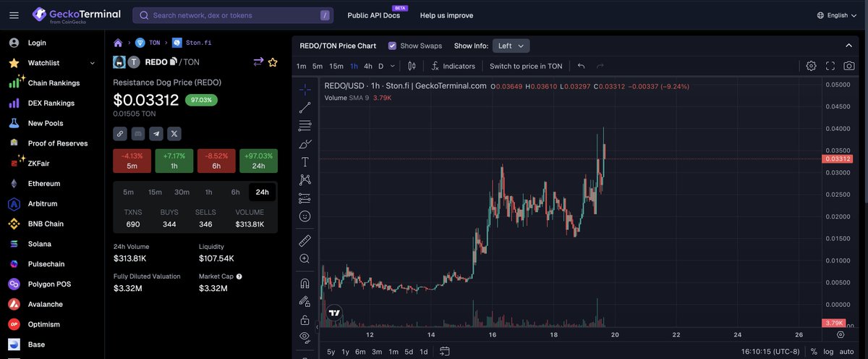Open the hamburger menu icon

[x=14, y=14]
